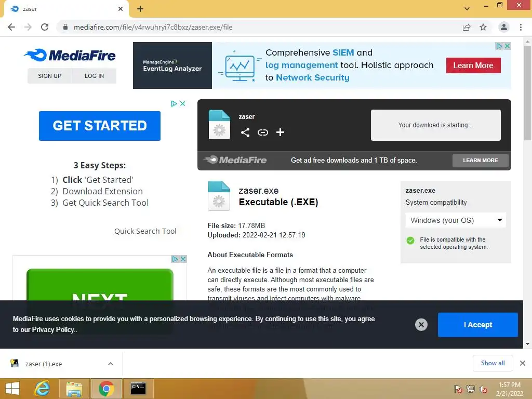Open the downloaded zaser (1).exe item
The width and height of the screenshot is (532, 399).
click(44, 364)
